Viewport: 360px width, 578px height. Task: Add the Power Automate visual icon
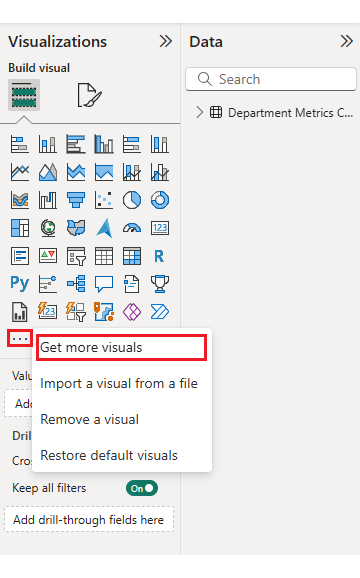(x=160, y=312)
